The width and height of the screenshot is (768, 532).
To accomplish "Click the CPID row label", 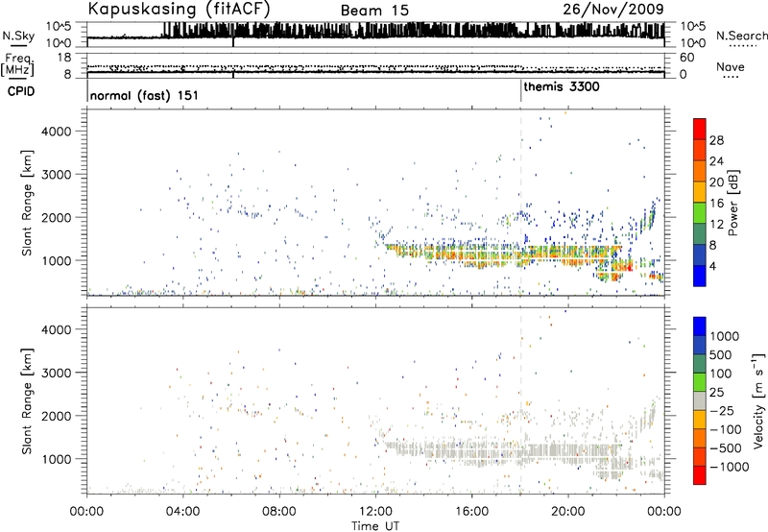I will (21, 91).
